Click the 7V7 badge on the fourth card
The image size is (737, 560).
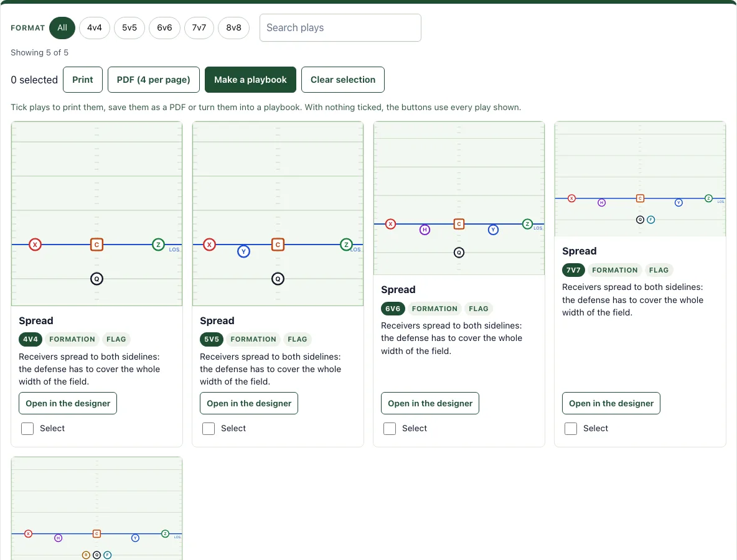[x=573, y=270]
